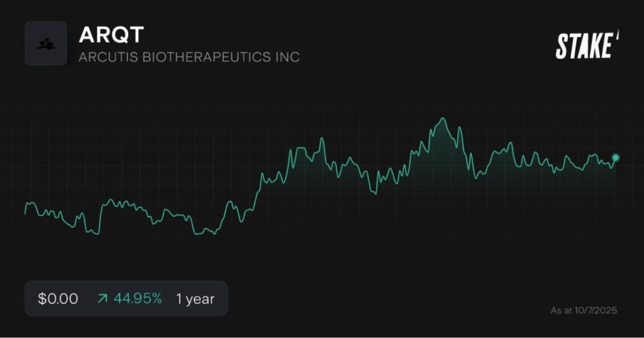Viewport: 644px width, 338px height.
Task: Click the Arcutis company logo icon
Action: [45, 43]
